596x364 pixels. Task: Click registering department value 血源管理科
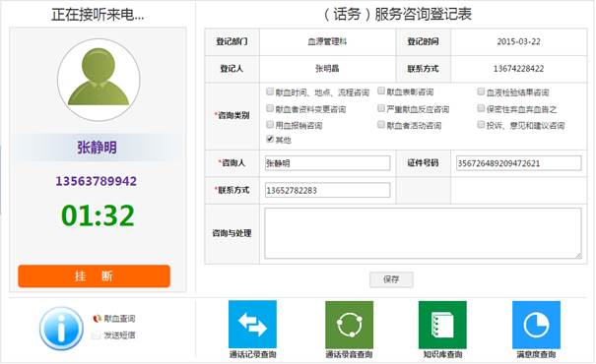(x=327, y=41)
